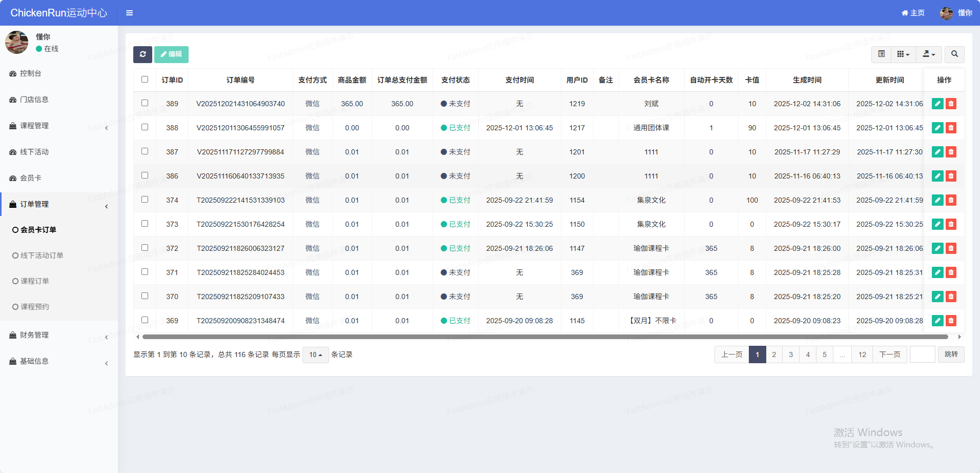Image resolution: width=980 pixels, height=473 pixels.
Task: Go to page 2 of orders
Action: (774, 354)
